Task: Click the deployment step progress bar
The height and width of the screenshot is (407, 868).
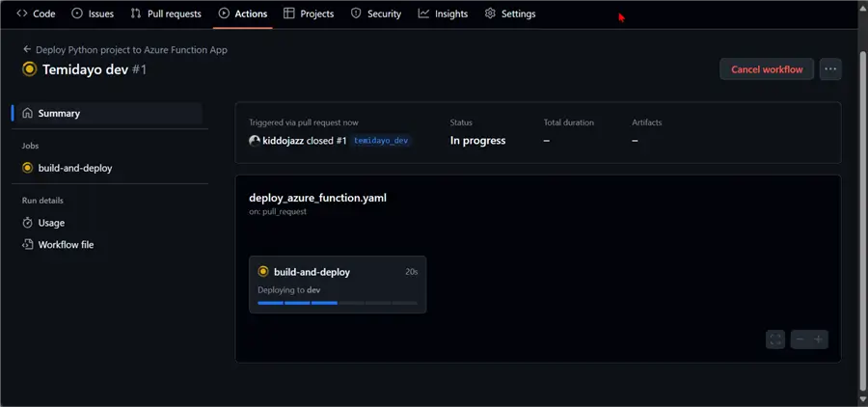Action: 338,303
